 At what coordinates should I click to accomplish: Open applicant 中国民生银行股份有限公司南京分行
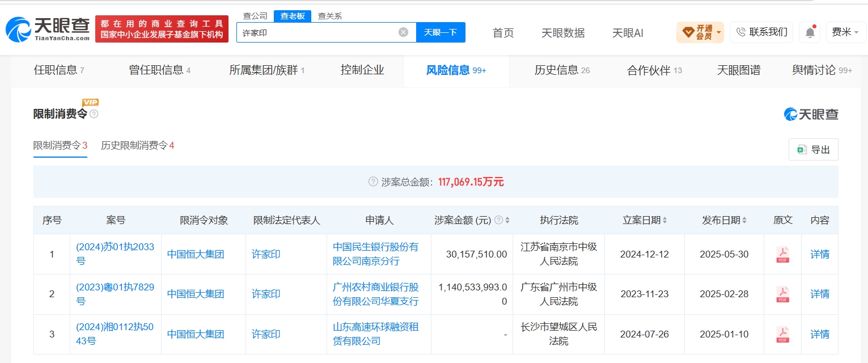click(375, 254)
